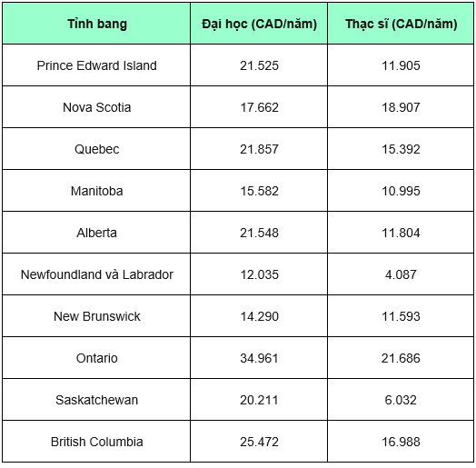This screenshot has width=476, height=468.
Task: Select the Ontario province cell
Action: coord(96,358)
